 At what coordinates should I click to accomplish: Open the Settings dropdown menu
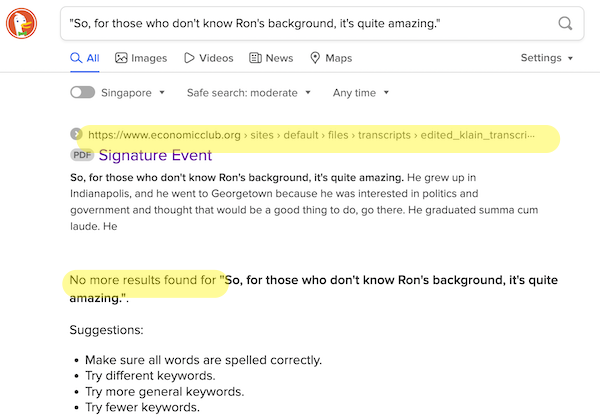(547, 58)
